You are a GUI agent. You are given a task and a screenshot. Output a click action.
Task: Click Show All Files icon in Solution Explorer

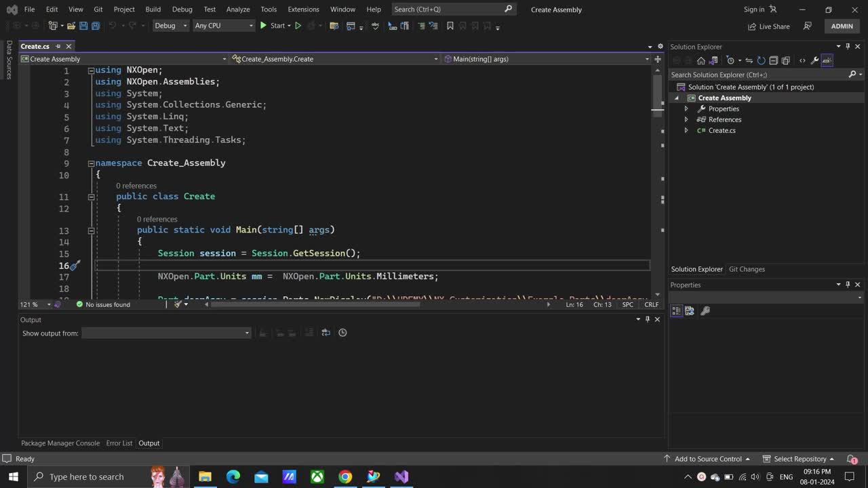pyautogui.click(x=785, y=60)
